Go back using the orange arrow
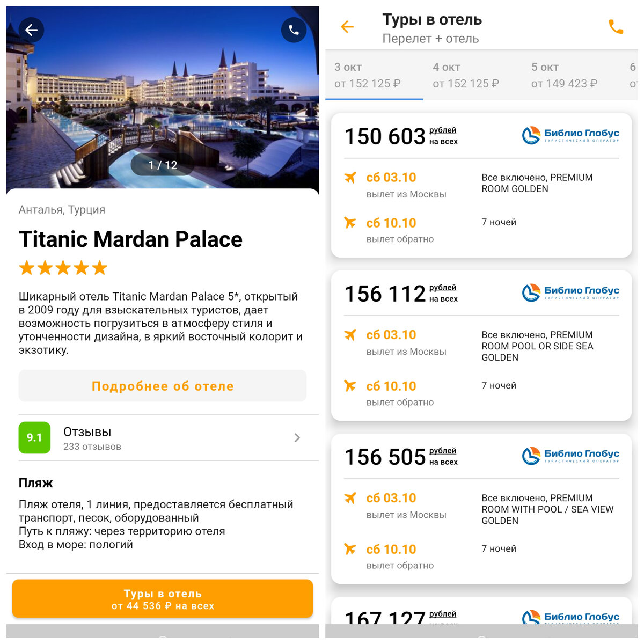 (347, 27)
